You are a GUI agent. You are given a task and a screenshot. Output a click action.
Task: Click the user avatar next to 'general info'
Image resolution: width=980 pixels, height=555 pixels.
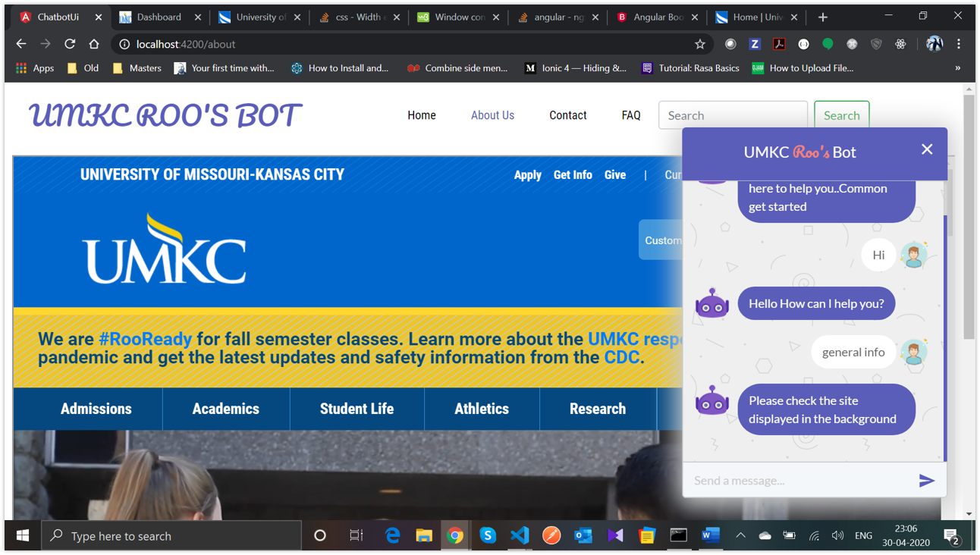914,353
